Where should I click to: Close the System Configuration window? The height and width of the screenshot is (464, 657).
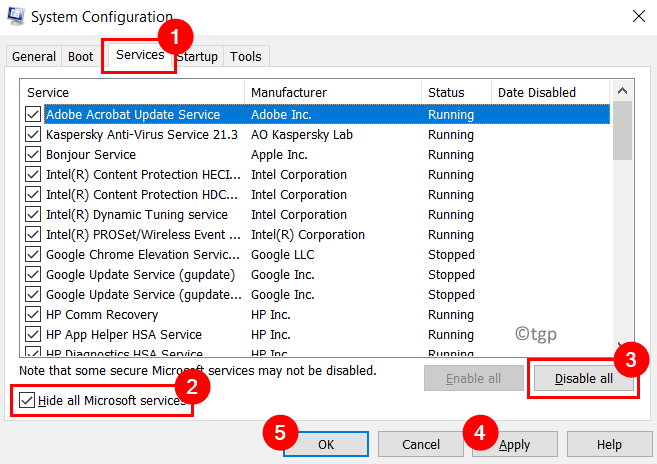pyautogui.click(x=639, y=16)
